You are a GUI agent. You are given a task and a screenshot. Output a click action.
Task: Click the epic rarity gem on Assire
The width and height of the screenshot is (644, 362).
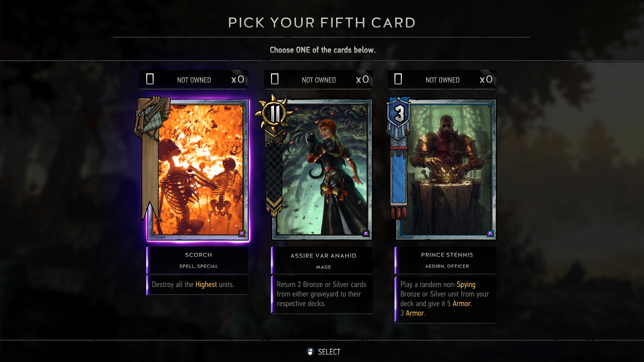366,233
